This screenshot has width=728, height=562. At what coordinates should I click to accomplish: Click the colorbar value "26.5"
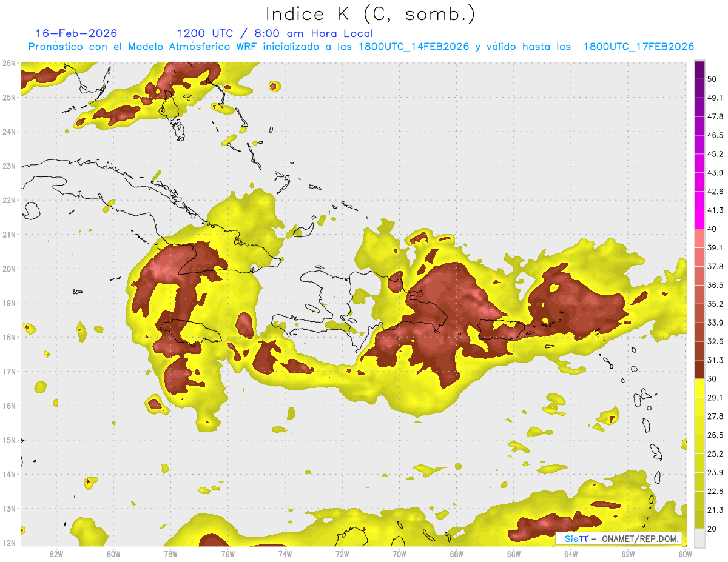point(715,435)
